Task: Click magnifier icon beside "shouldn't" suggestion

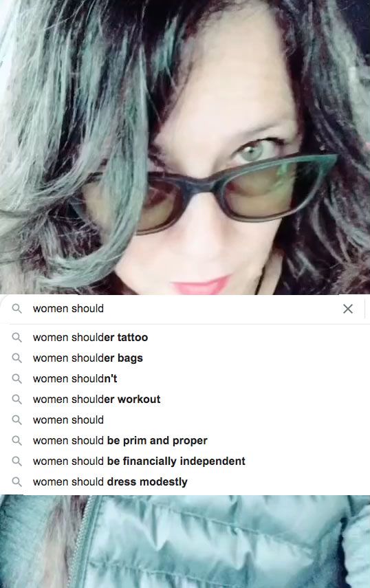Action: (x=17, y=378)
